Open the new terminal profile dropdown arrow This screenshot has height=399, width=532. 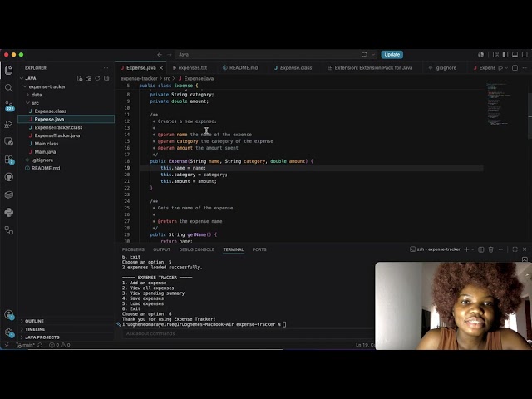(472, 249)
